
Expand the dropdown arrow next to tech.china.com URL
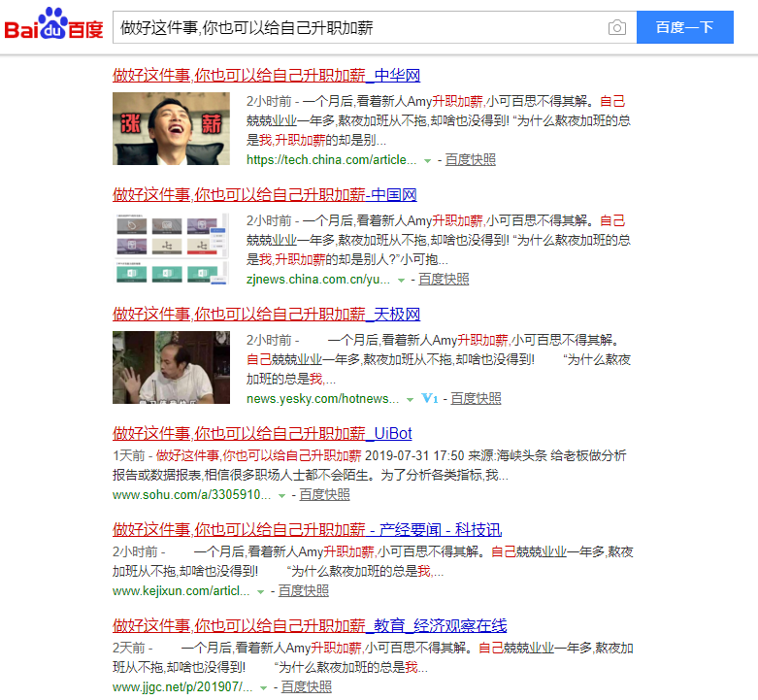[x=427, y=161]
